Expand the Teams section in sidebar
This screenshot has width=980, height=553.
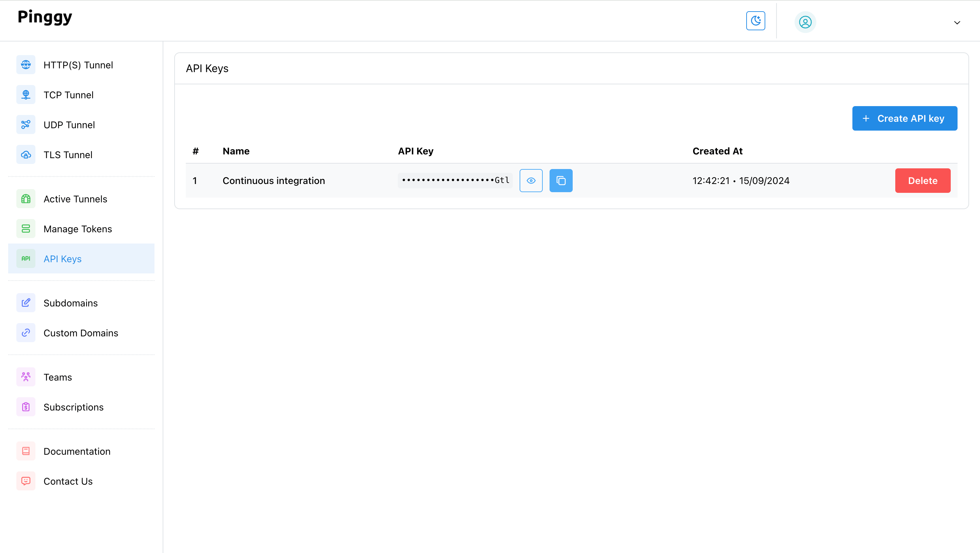pyautogui.click(x=57, y=377)
